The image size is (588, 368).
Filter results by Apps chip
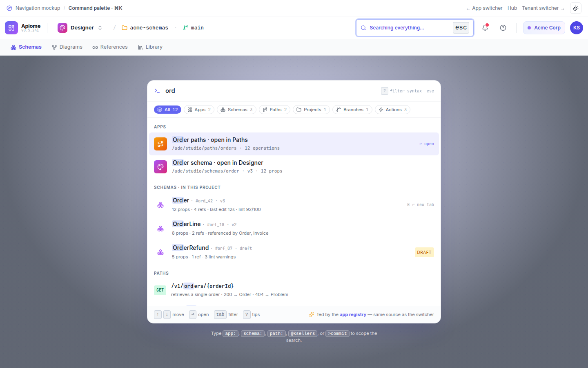(199, 110)
